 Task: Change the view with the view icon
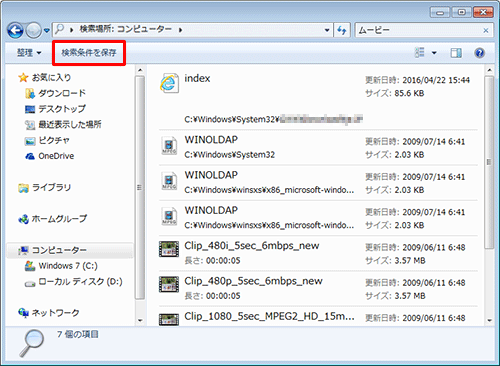(x=420, y=52)
